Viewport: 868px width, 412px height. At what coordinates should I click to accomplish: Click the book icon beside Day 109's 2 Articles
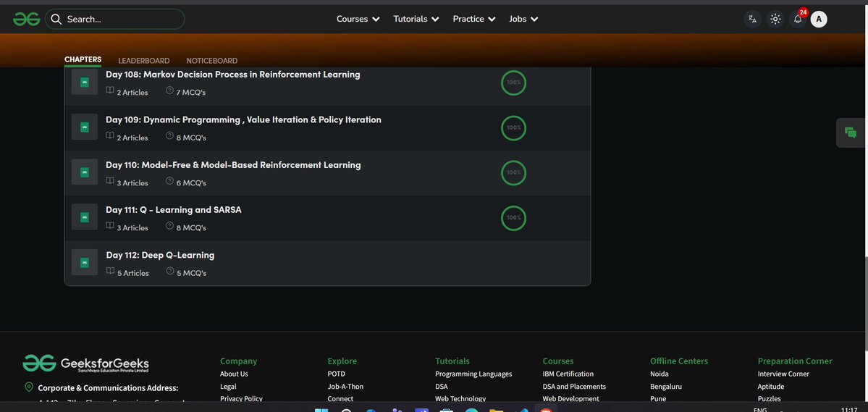point(110,136)
